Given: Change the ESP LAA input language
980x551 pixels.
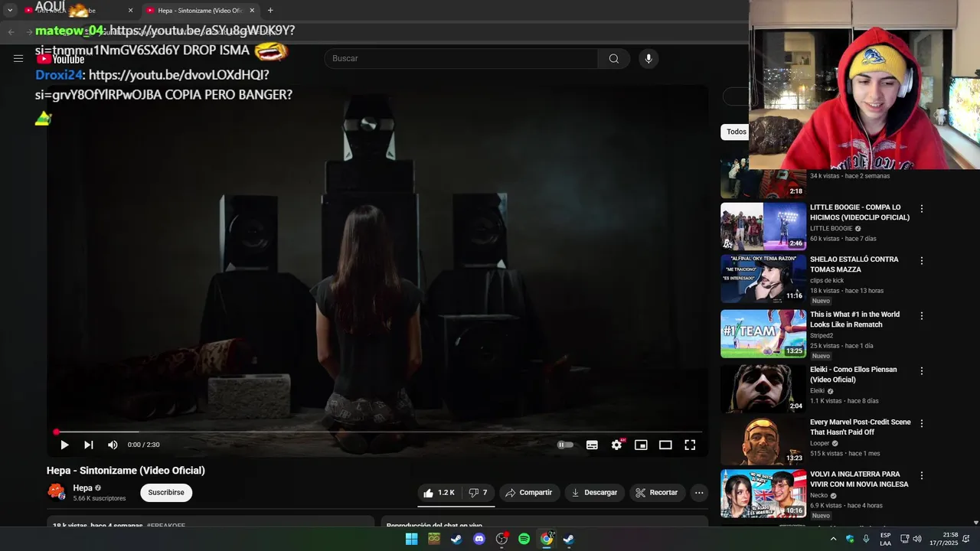Looking at the screenshot, I should [x=885, y=539].
